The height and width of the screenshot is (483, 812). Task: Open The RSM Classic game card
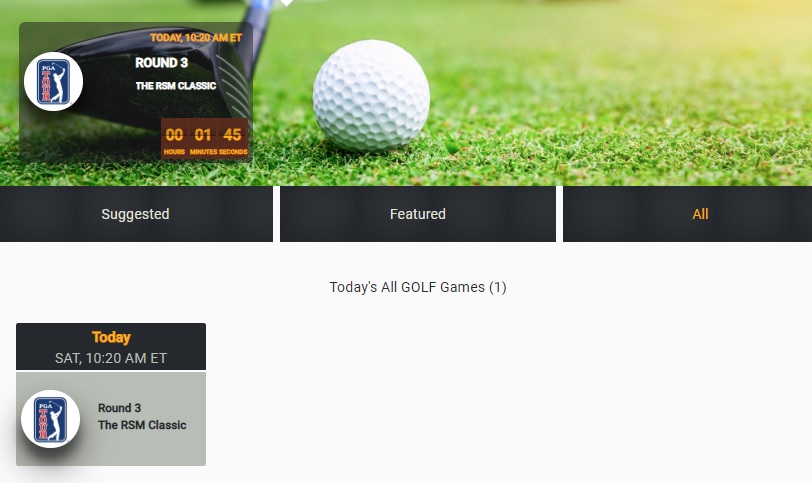coord(111,418)
